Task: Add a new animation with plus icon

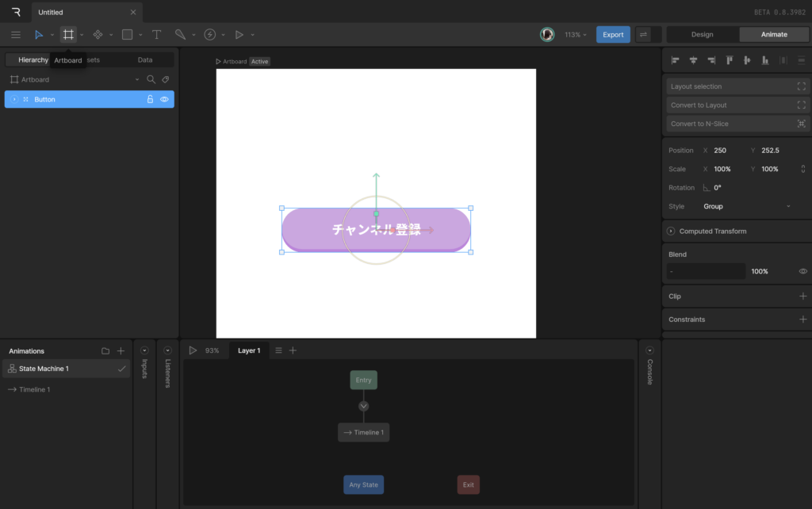Action: [x=121, y=351]
